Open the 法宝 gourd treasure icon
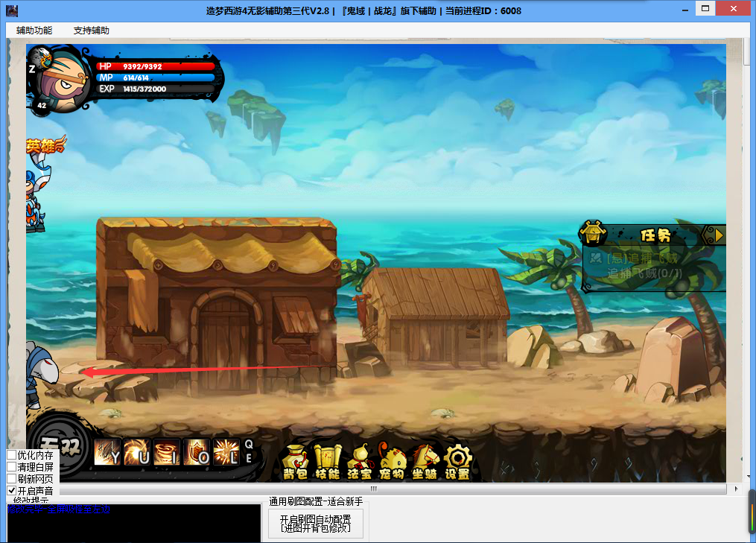The image size is (756, 543). [x=360, y=462]
